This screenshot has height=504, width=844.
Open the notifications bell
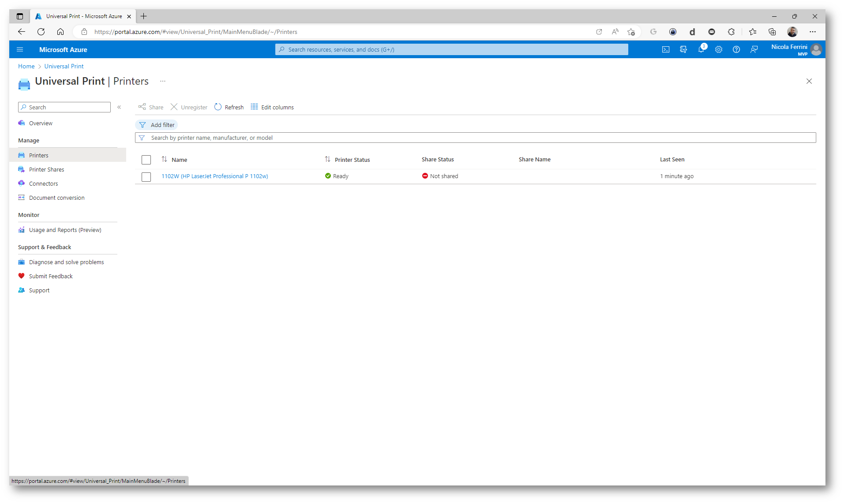click(701, 49)
